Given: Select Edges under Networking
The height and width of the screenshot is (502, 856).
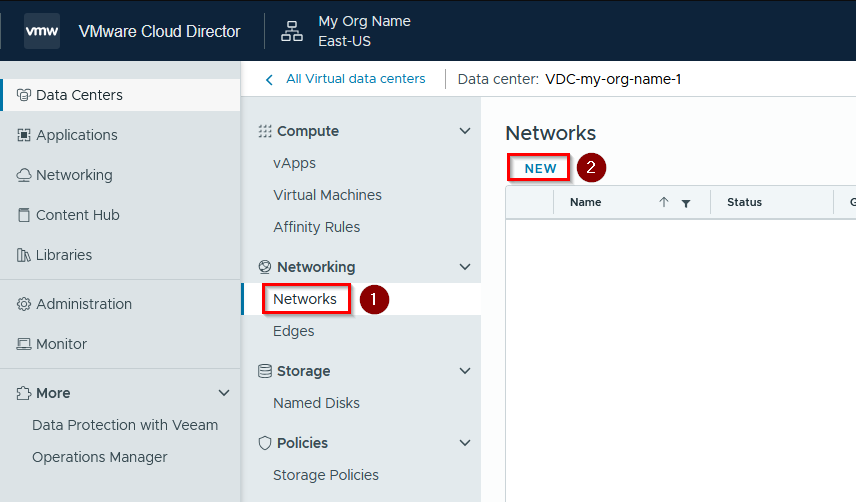Looking at the screenshot, I should pos(294,331).
